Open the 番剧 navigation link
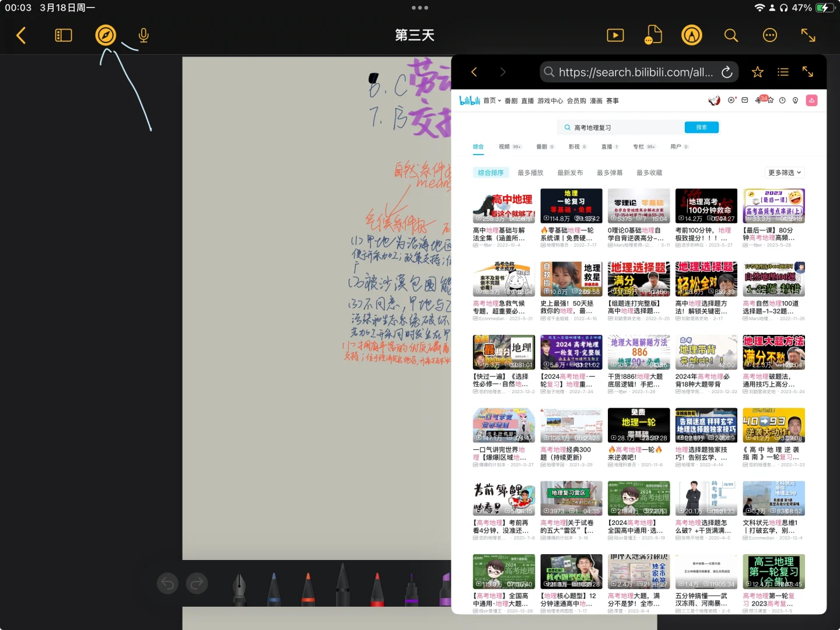Image resolution: width=840 pixels, height=630 pixels. pyautogui.click(x=511, y=101)
